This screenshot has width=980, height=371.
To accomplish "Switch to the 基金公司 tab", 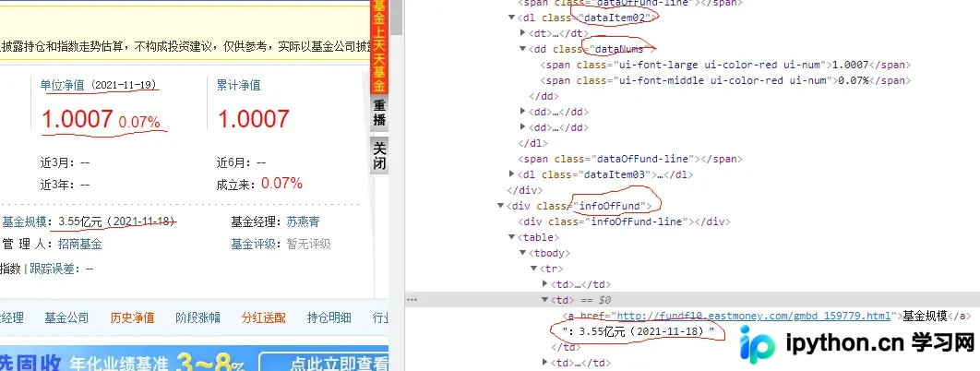I will (x=66, y=317).
